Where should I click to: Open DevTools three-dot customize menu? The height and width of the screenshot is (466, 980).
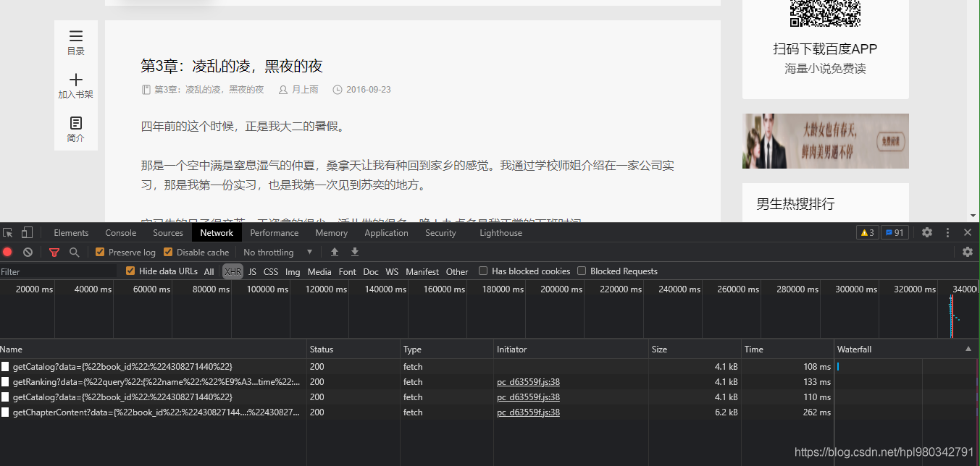point(947,233)
